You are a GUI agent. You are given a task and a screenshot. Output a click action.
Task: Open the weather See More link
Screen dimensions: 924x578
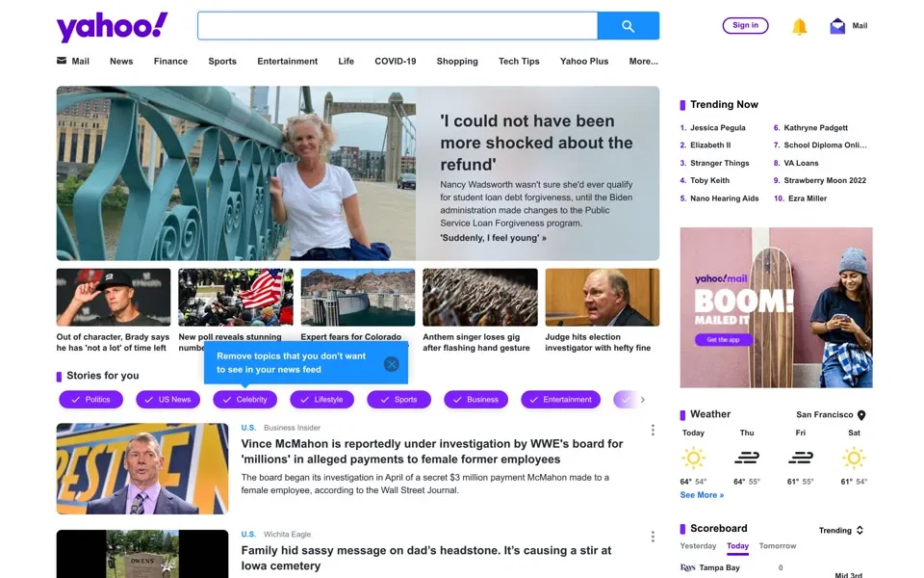tap(702, 495)
